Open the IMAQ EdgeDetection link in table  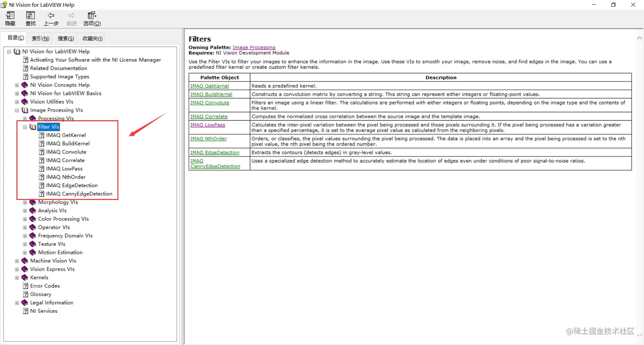[215, 152]
